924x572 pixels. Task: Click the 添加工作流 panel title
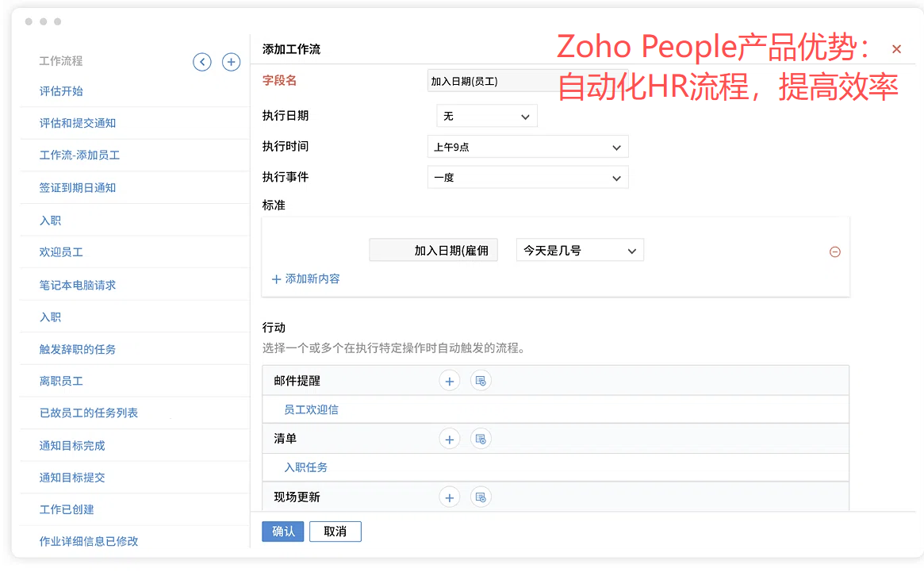click(x=291, y=49)
